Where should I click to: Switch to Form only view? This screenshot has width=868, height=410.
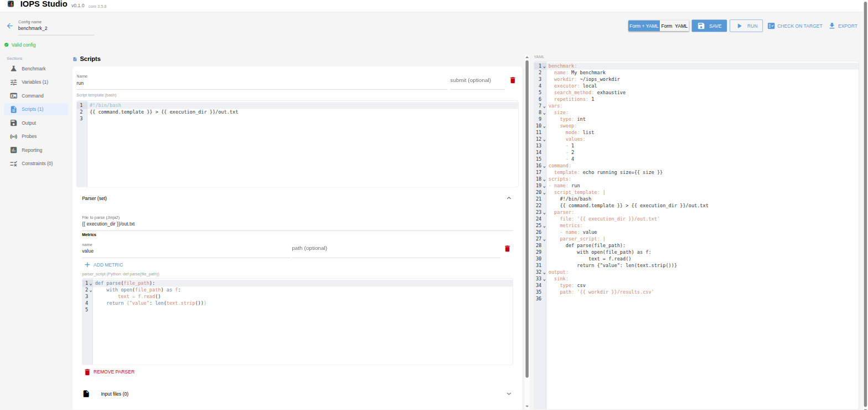666,26
